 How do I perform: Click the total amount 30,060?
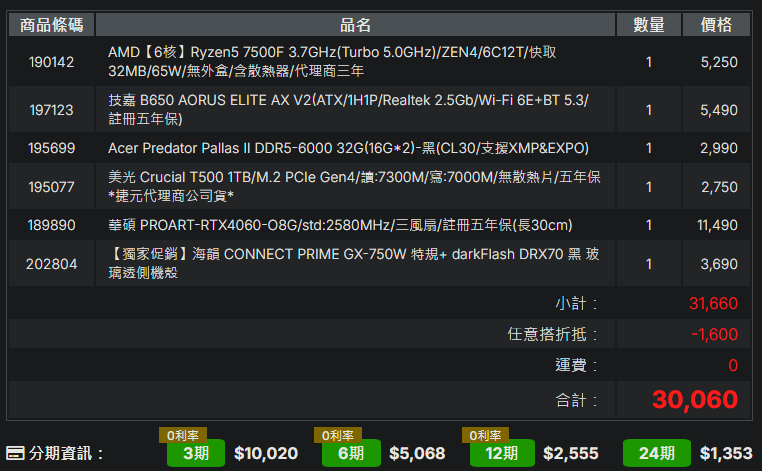pyautogui.click(x=695, y=400)
